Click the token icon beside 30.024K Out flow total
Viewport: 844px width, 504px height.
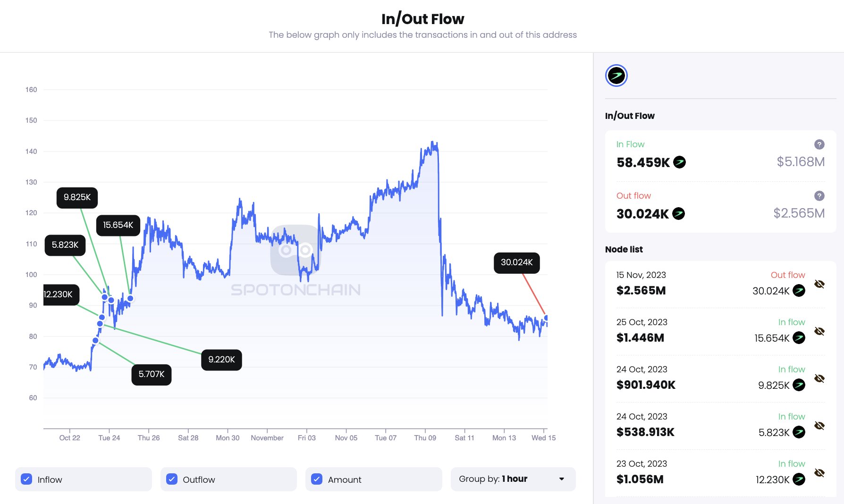click(x=678, y=214)
